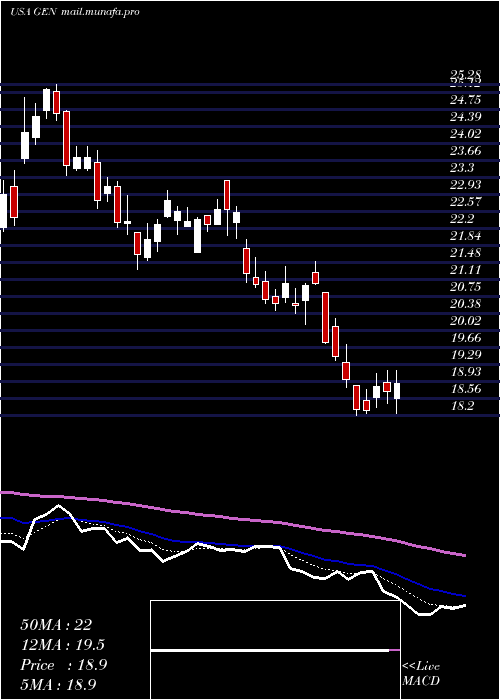Click the 19.66 price axis label
Viewport: 500px width, 700px height.
pyautogui.click(x=466, y=338)
